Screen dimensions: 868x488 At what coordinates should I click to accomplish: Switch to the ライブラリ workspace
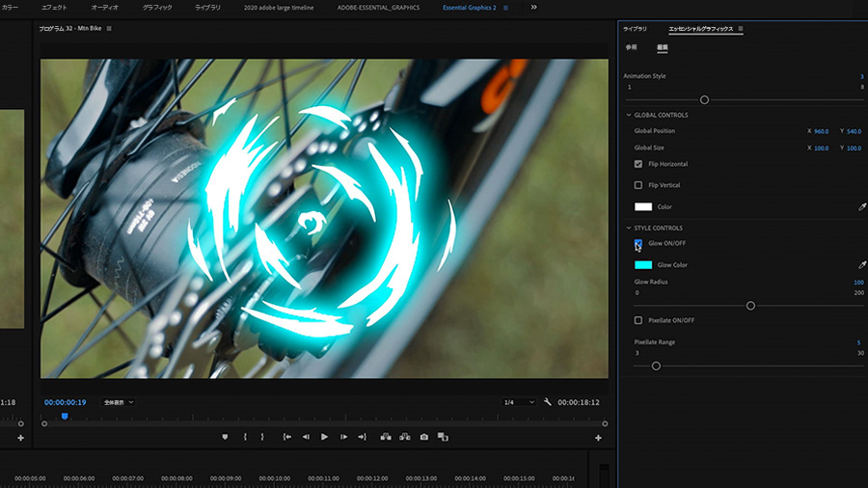pos(207,8)
